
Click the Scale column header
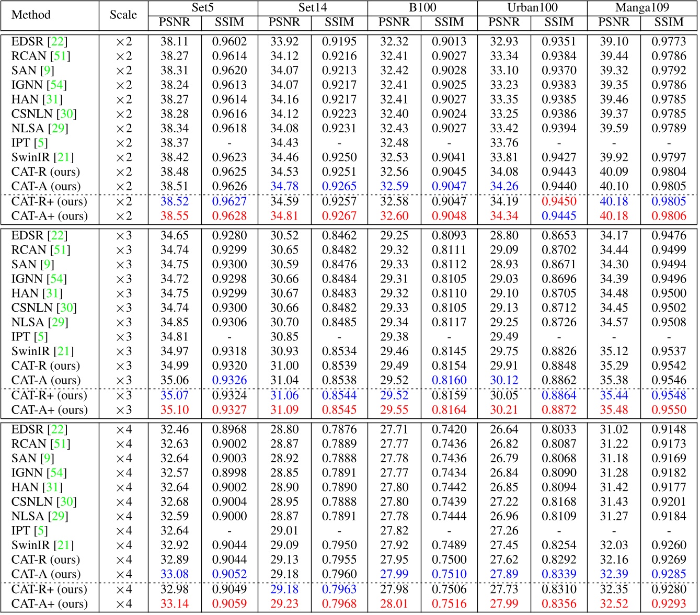click(123, 14)
